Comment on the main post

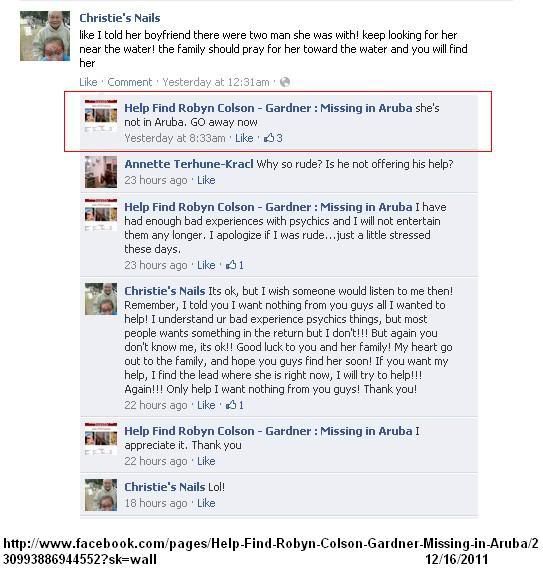(x=130, y=82)
